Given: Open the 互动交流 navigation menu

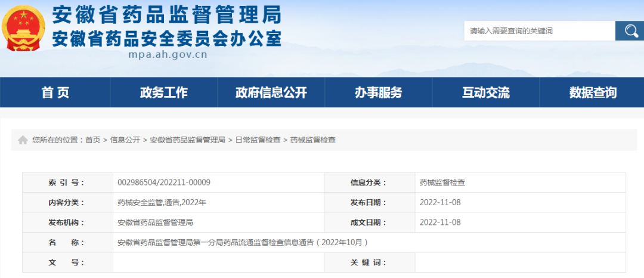Looking at the screenshot, I should [x=485, y=92].
